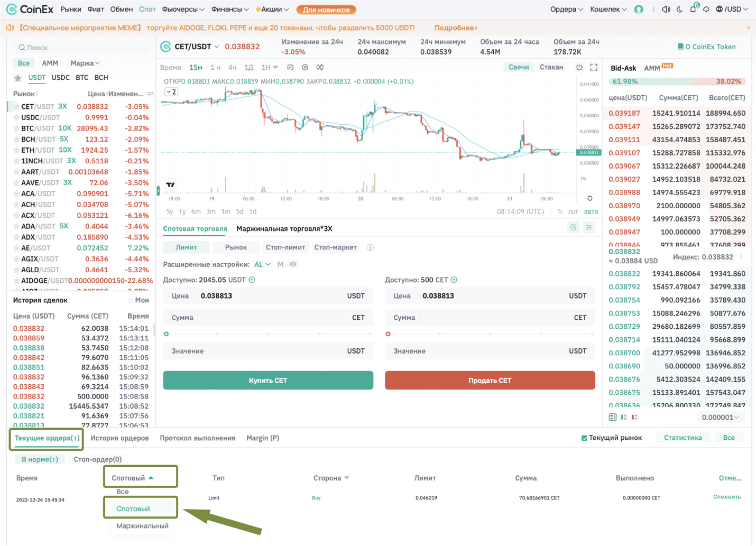Open the Кошелек dropdown

pos(608,10)
